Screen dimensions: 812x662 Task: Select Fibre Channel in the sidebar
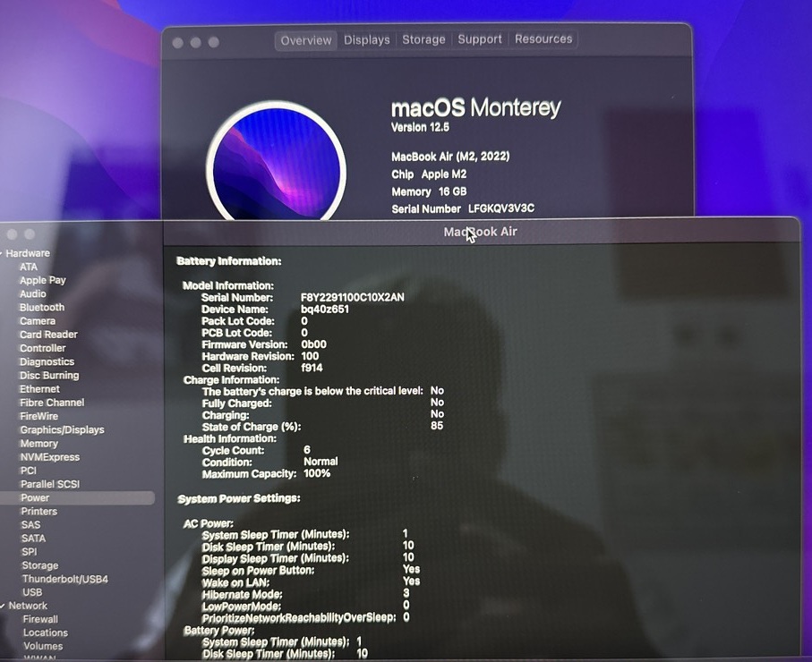52,403
